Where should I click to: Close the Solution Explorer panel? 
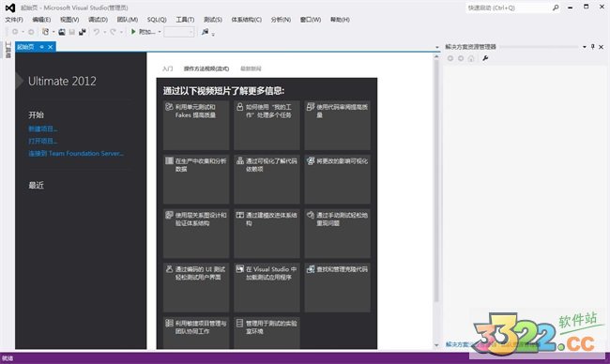(601, 47)
